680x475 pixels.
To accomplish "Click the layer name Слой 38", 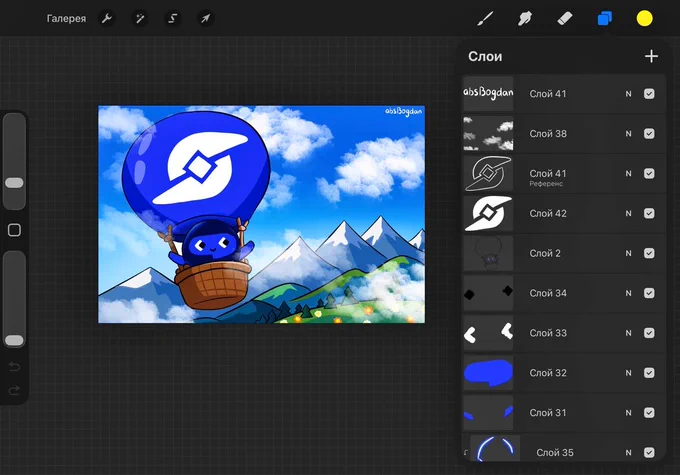I will (x=548, y=134).
